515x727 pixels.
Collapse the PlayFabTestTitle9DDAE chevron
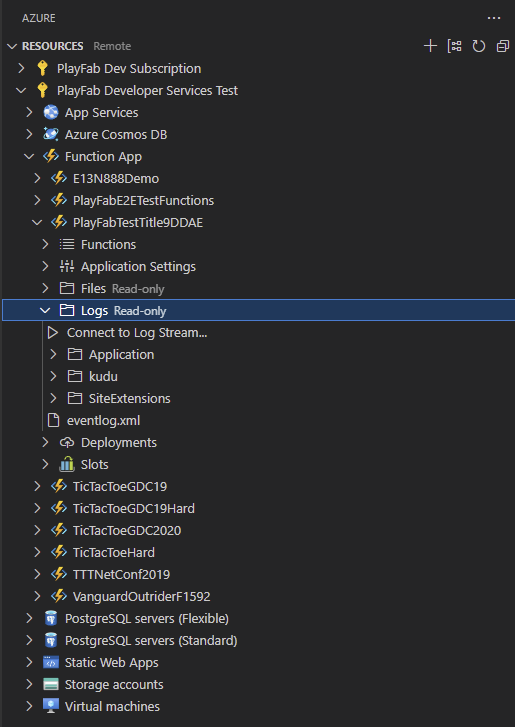pos(37,223)
